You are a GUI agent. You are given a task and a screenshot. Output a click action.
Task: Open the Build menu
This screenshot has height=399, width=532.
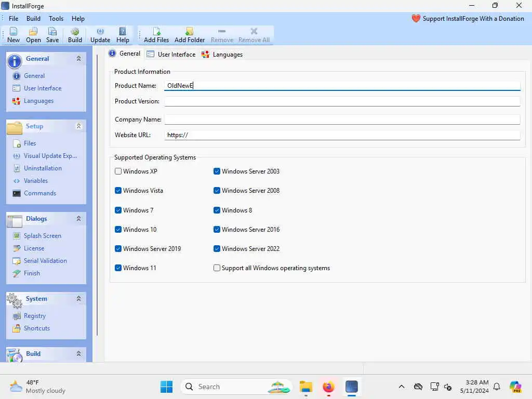(33, 18)
